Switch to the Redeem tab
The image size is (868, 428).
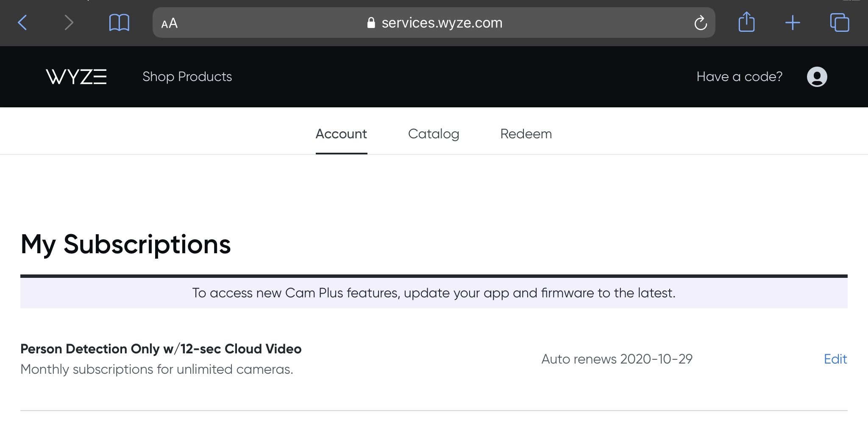(x=526, y=134)
